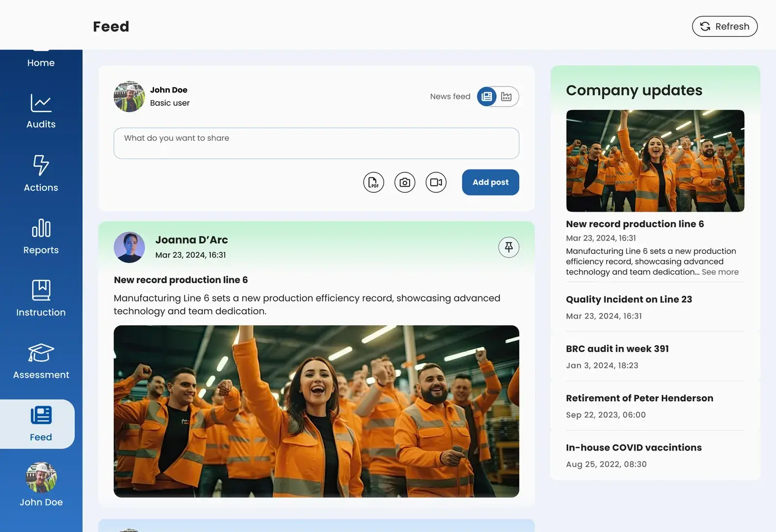Screen dimensions: 776x532
Task: Open John Doe profile in sidebar
Action: [x=41, y=485]
